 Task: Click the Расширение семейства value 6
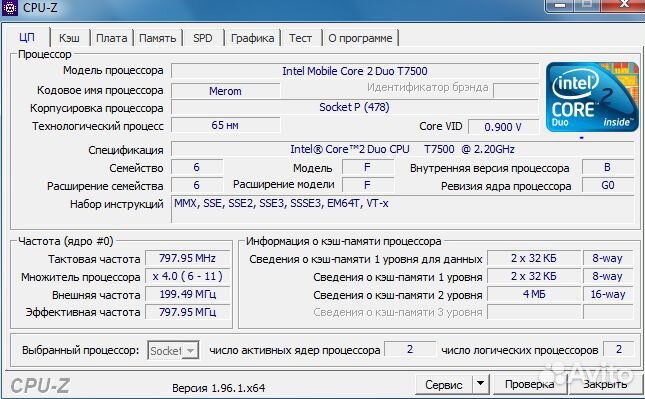coord(197,185)
